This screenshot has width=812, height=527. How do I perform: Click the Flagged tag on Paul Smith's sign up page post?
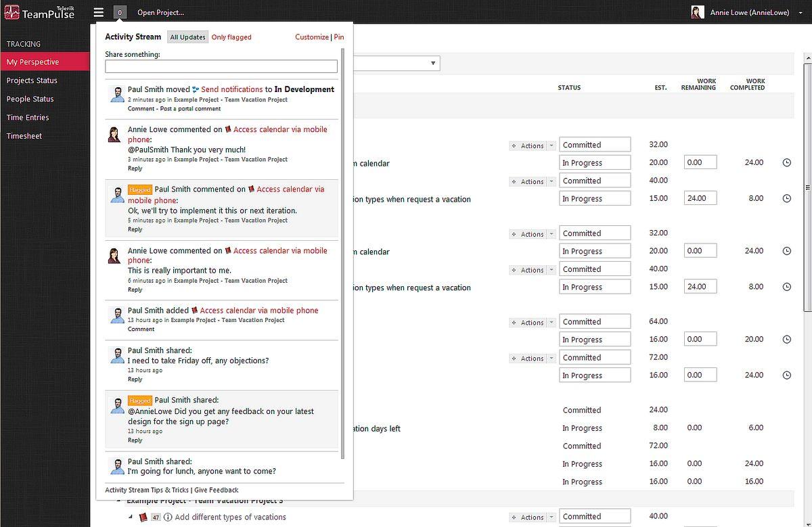tap(140, 400)
